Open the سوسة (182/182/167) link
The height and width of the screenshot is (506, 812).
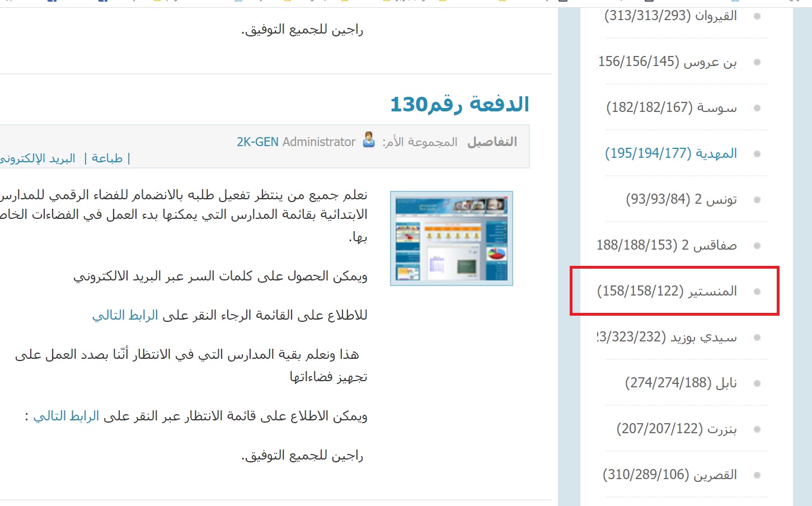click(672, 108)
